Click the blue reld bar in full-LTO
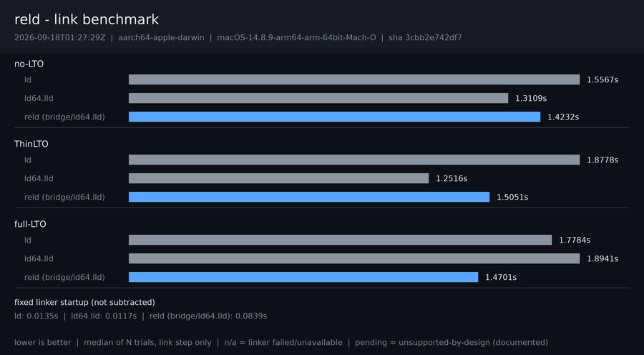 (x=303, y=277)
